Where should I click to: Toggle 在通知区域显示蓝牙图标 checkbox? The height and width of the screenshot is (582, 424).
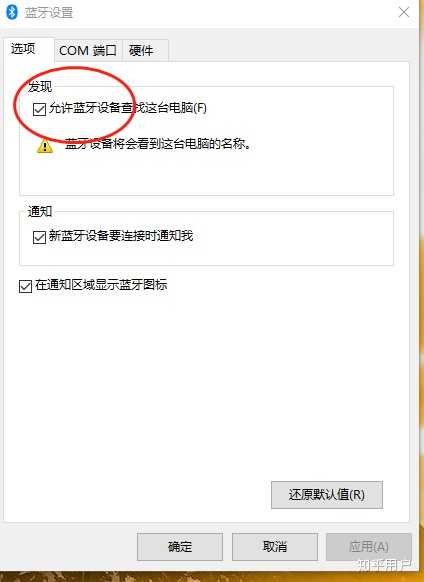[x=25, y=286]
